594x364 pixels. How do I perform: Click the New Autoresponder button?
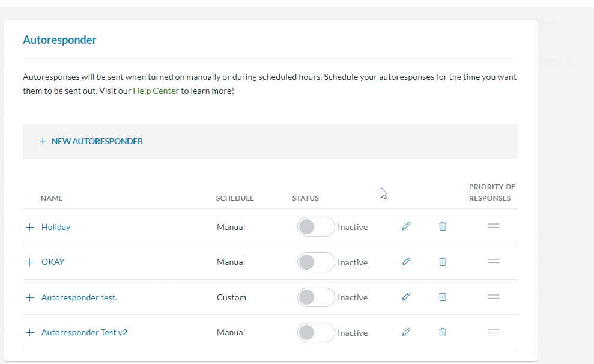pyautogui.click(x=91, y=141)
